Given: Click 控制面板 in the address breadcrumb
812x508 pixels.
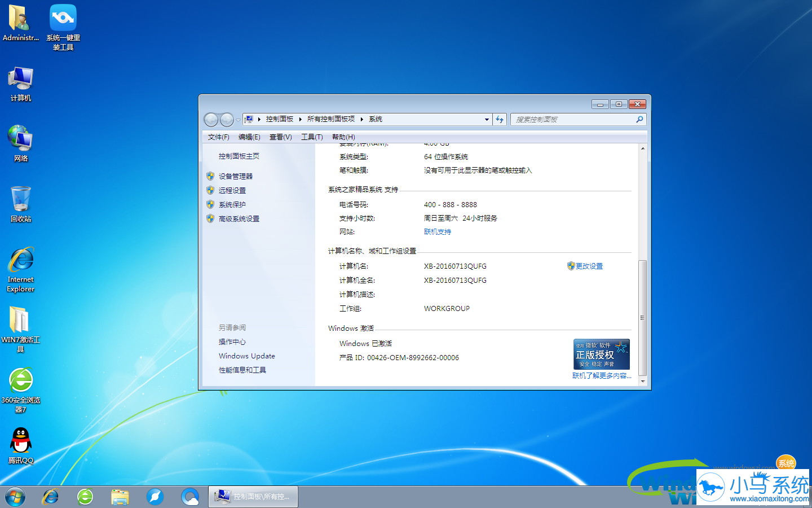Looking at the screenshot, I should tap(280, 119).
